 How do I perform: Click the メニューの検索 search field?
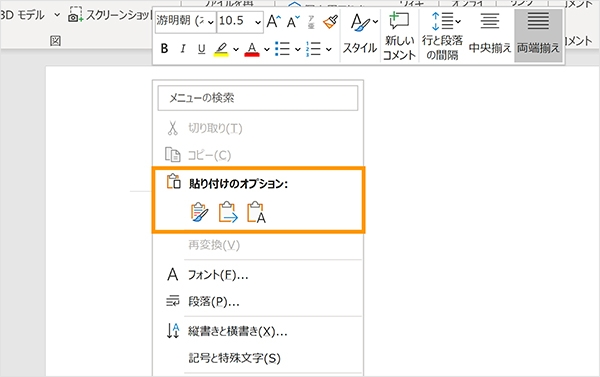click(x=258, y=98)
